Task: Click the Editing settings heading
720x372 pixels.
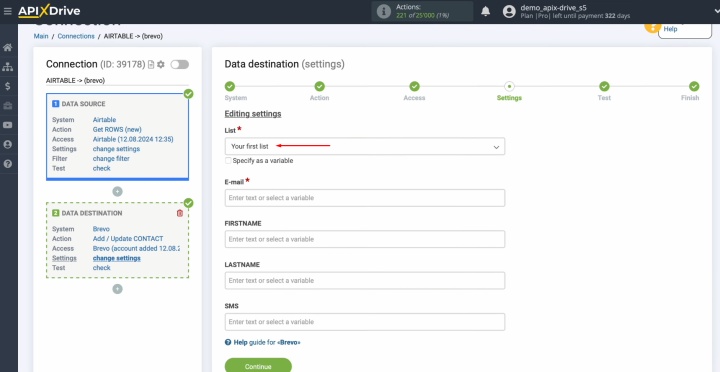Action: click(253, 114)
